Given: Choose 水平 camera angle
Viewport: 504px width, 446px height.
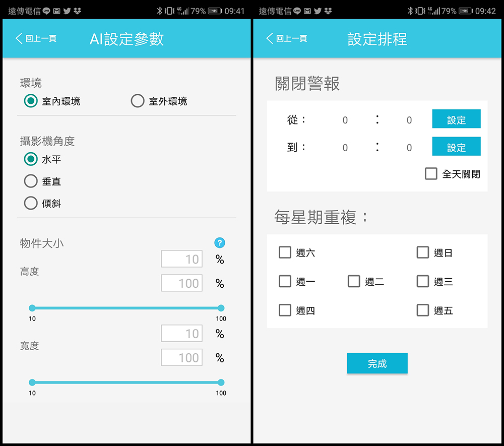Looking at the screenshot, I should [x=42, y=159].
